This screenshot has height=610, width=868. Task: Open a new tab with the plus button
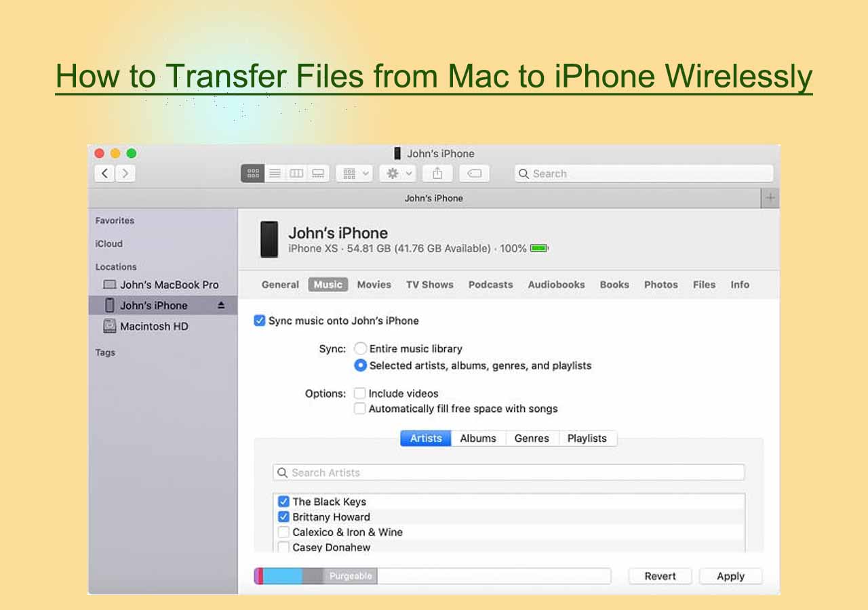(770, 198)
